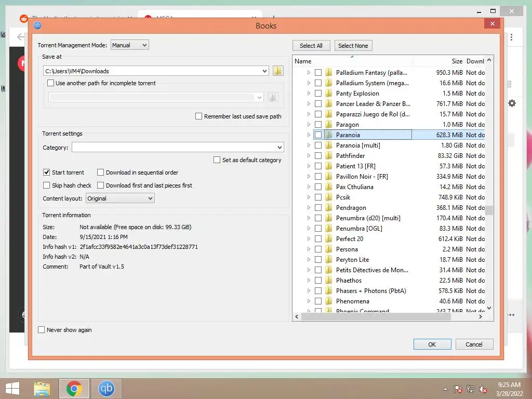Image resolution: width=532 pixels, height=399 pixels.
Task: Check Remember last used save path
Action: pos(199,116)
